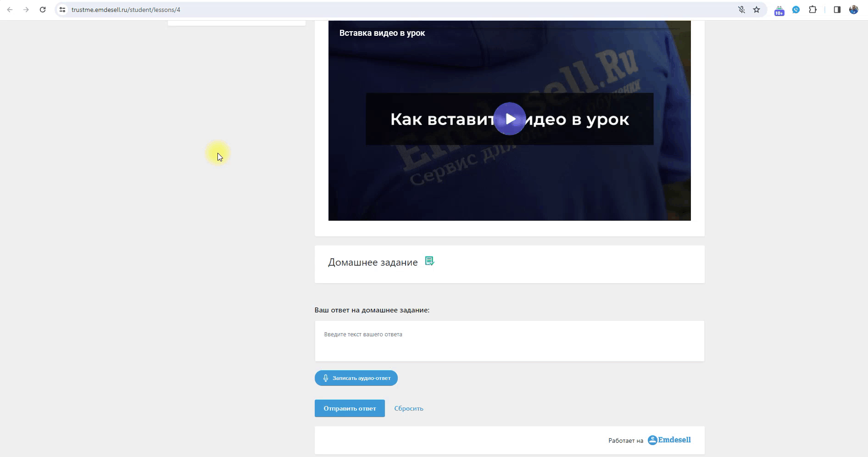Click the 'Сбросить' link
The width and height of the screenshot is (868, 457).
(x=409, y=408)
